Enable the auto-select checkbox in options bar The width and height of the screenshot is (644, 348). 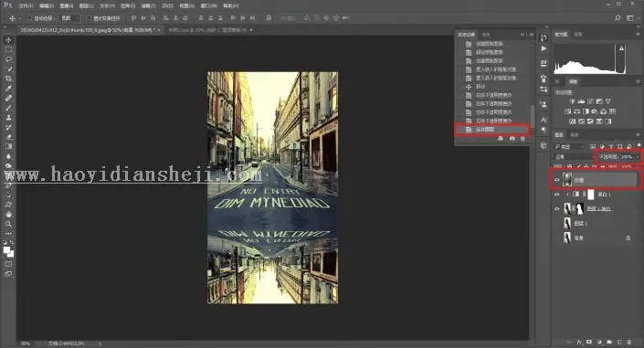(30, 18)
